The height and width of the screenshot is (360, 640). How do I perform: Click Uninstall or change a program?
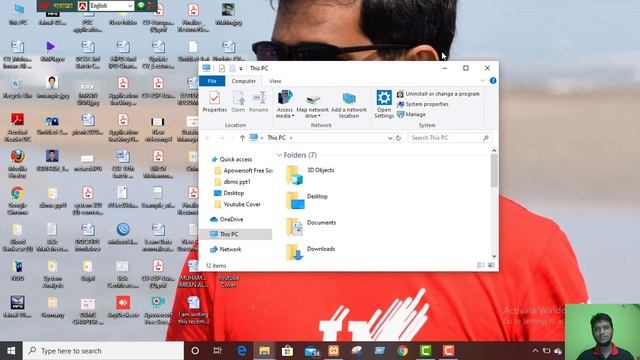click(439, 94)
